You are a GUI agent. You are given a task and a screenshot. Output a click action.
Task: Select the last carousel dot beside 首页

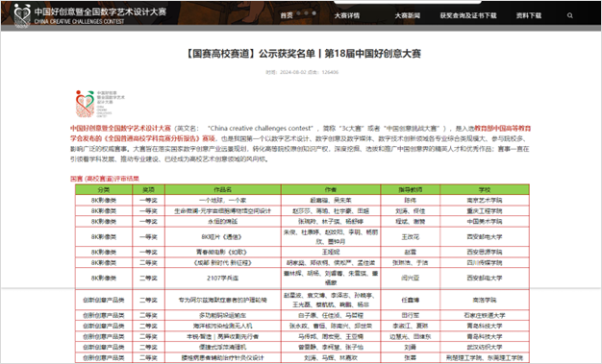(314, 13)
